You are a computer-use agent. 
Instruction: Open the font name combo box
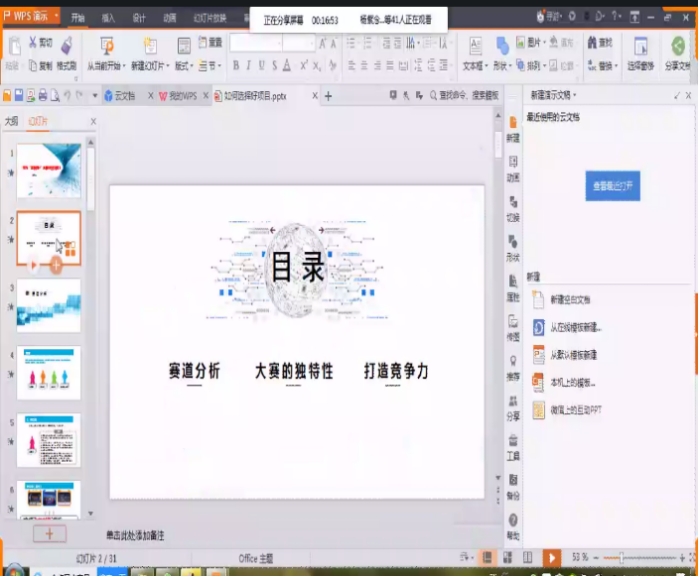click(x=256, y=43)
